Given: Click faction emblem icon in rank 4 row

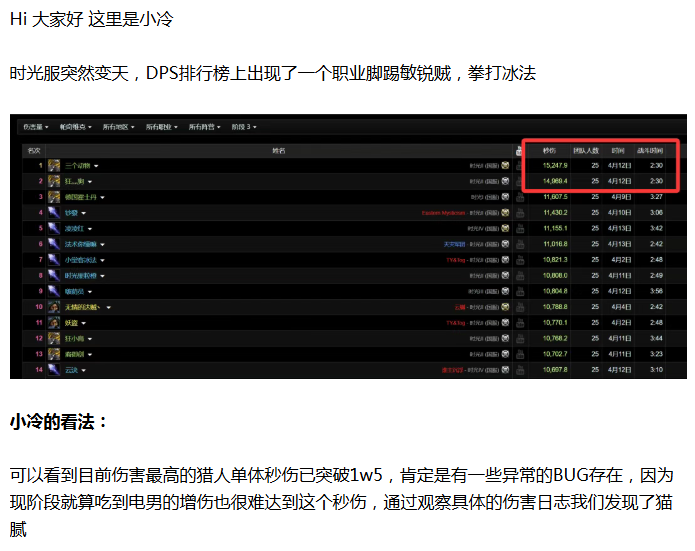Looking at the screenshot, I should [x=506, y=213].
